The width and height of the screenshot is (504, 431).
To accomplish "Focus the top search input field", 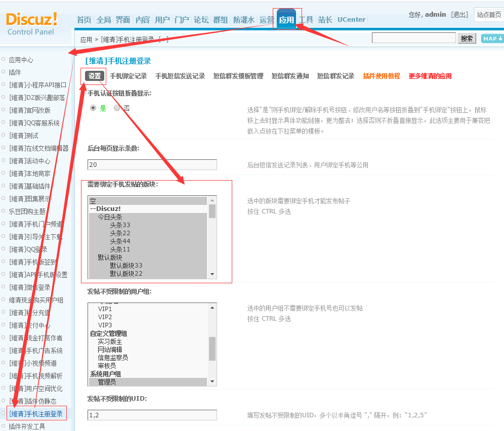I will (414, 38).
